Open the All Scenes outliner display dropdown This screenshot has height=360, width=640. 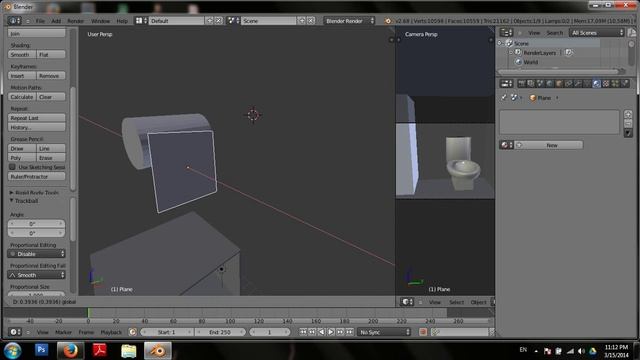597,33
